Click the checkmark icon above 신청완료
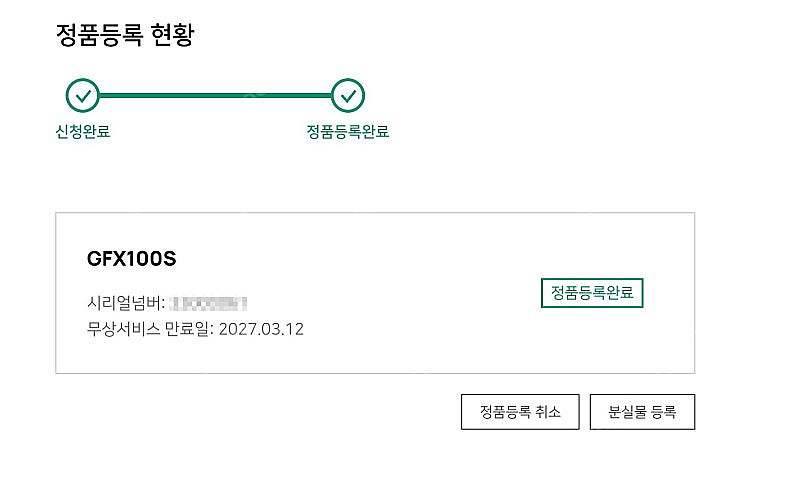The image size is (800, 482). [83, 95]
